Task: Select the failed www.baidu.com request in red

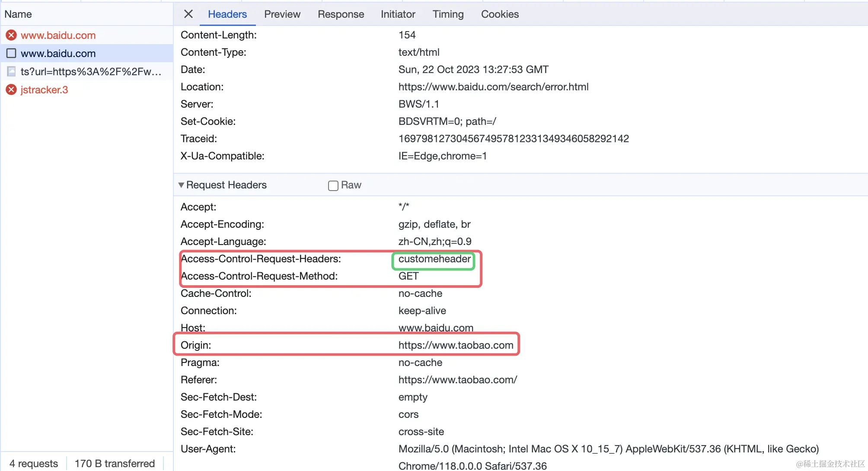Action: (x=58, y=35)
